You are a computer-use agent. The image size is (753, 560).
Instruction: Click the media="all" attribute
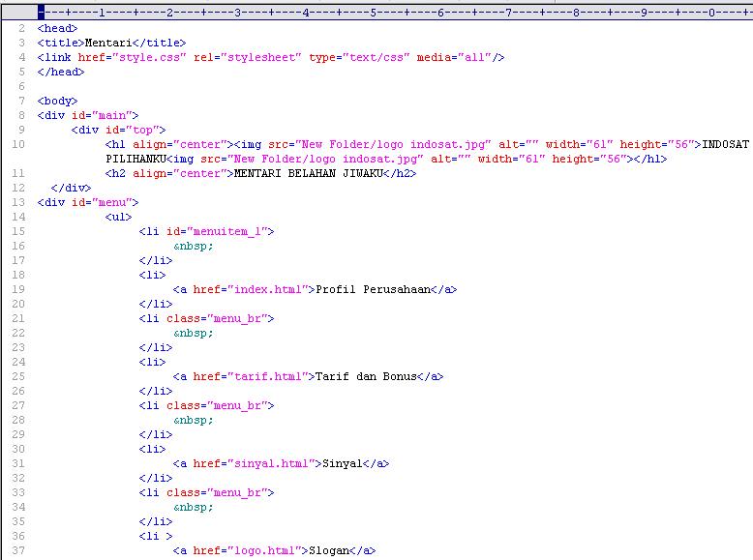pos(454,57)
